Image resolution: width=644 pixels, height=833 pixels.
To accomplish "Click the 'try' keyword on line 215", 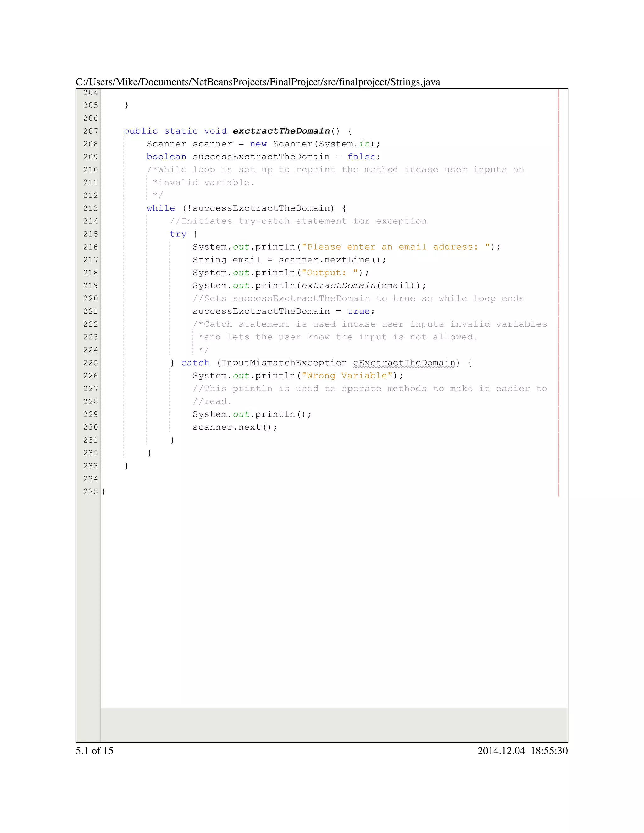I will point(178,234).
